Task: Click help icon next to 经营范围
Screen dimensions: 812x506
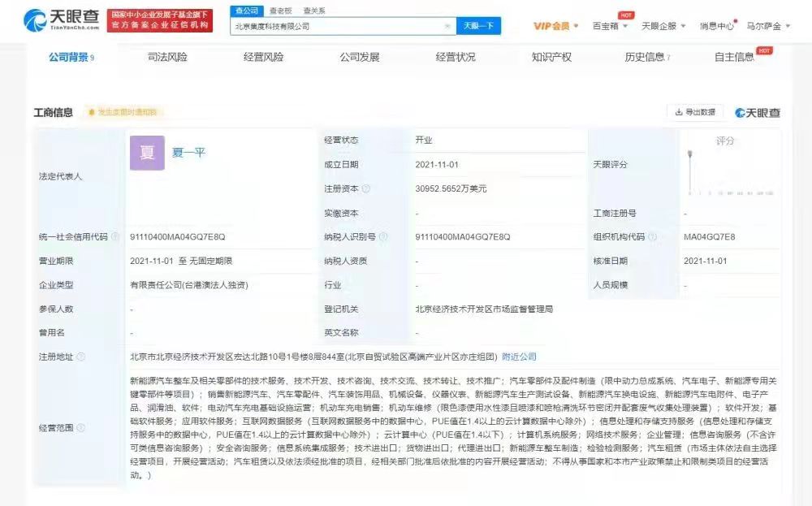Action: point(80,428)
